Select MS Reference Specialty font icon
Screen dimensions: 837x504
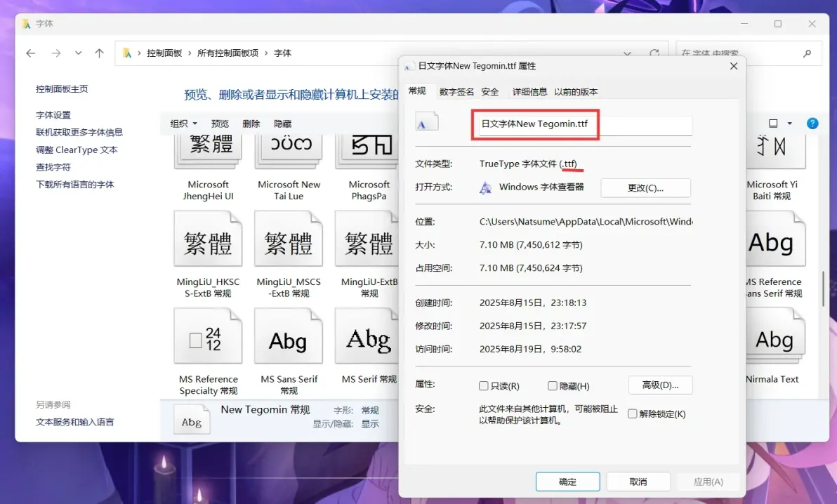tap(208, 336)
